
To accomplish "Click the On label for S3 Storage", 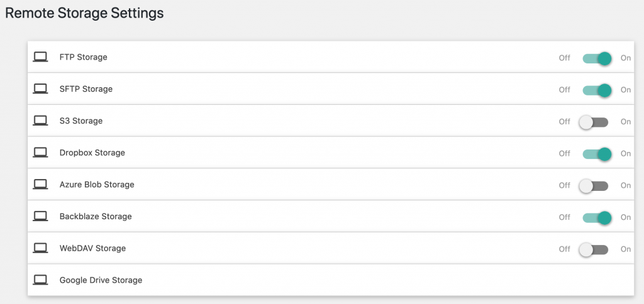I will (x=626, y=121).
